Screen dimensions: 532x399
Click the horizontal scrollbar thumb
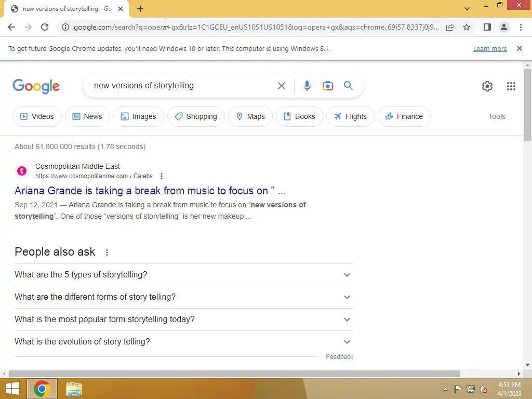[234, 374]
